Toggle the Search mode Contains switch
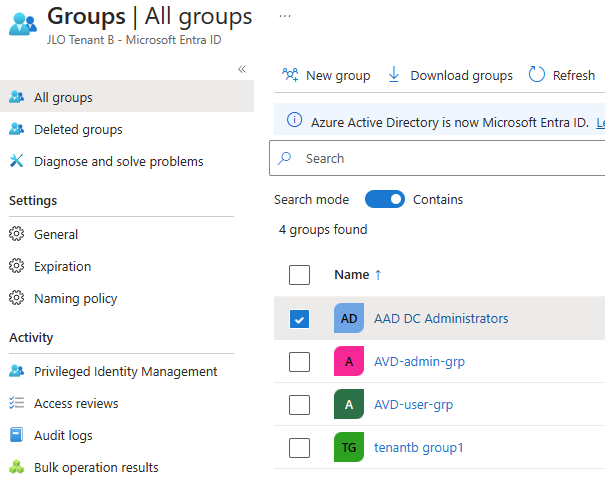 pyautogui.click(x=385, y=199)
